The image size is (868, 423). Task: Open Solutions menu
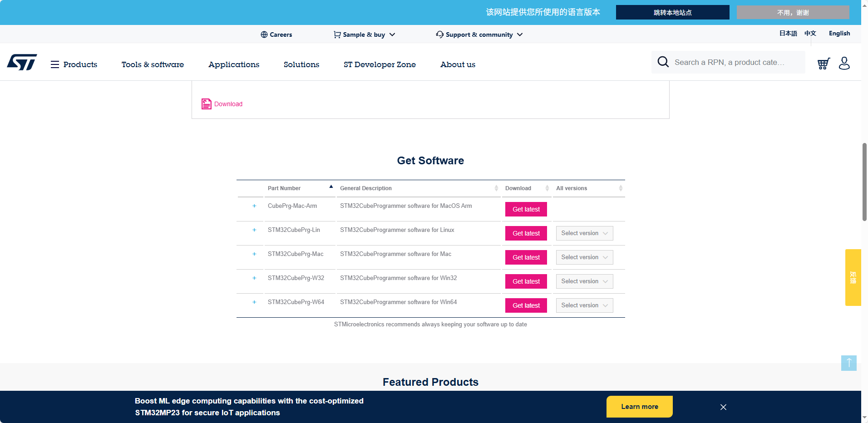[x=301, y=64]
